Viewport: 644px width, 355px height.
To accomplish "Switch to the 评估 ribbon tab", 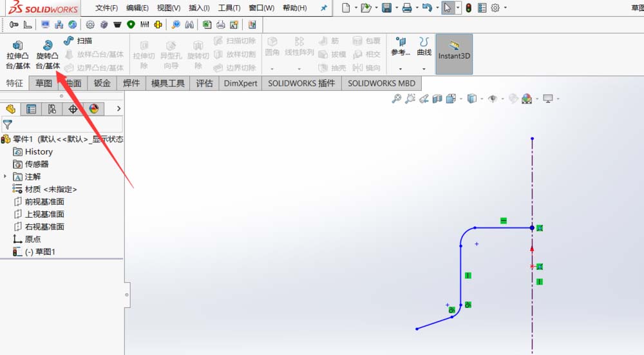I will point(204,83).
